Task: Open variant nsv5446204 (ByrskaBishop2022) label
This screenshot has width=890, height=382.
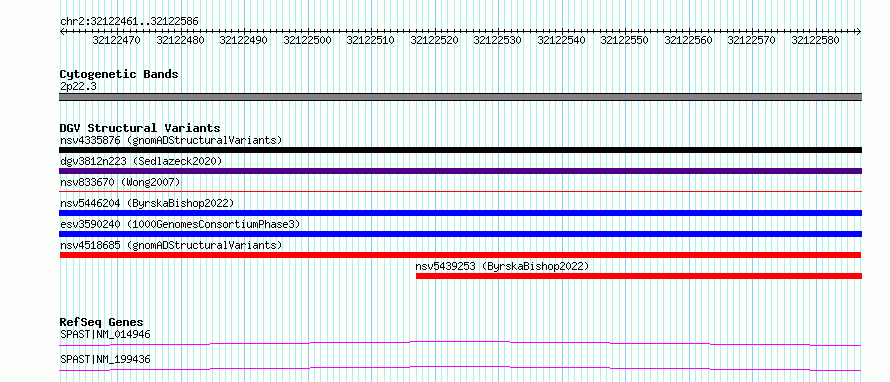Action: tap(147, 203)
